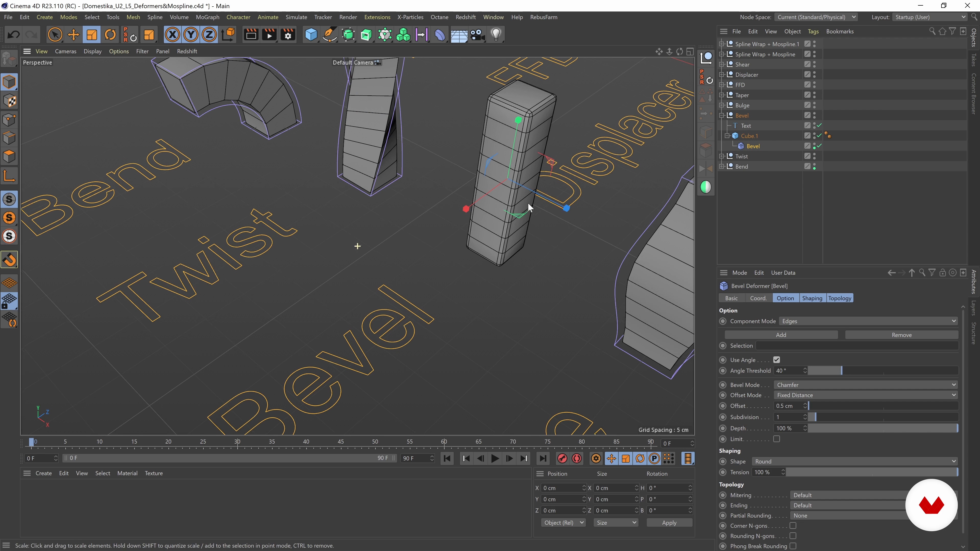Open the Light bulb icon

pyautogui.click(x=496, y=35)
